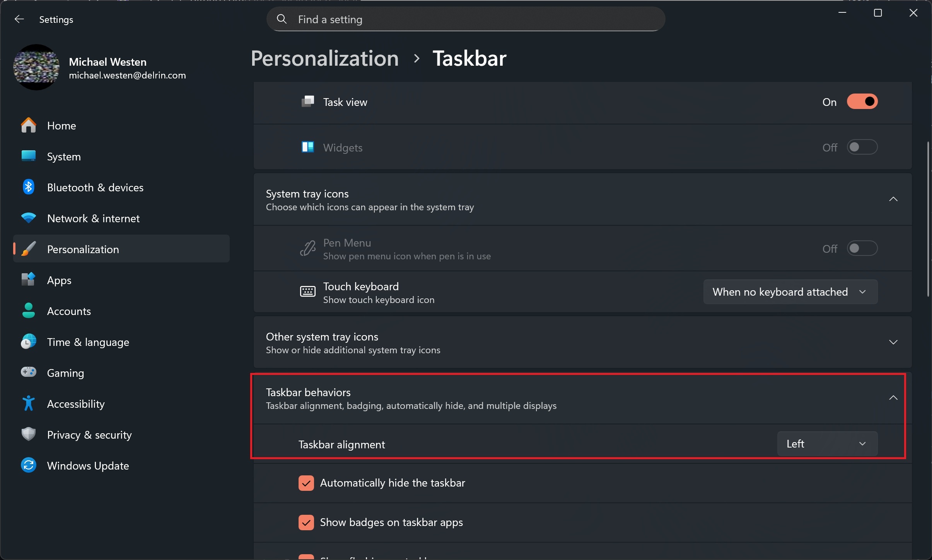Click the Windows Update sync icon
Screen dimensions: 932x560
(x=29, y=465)
